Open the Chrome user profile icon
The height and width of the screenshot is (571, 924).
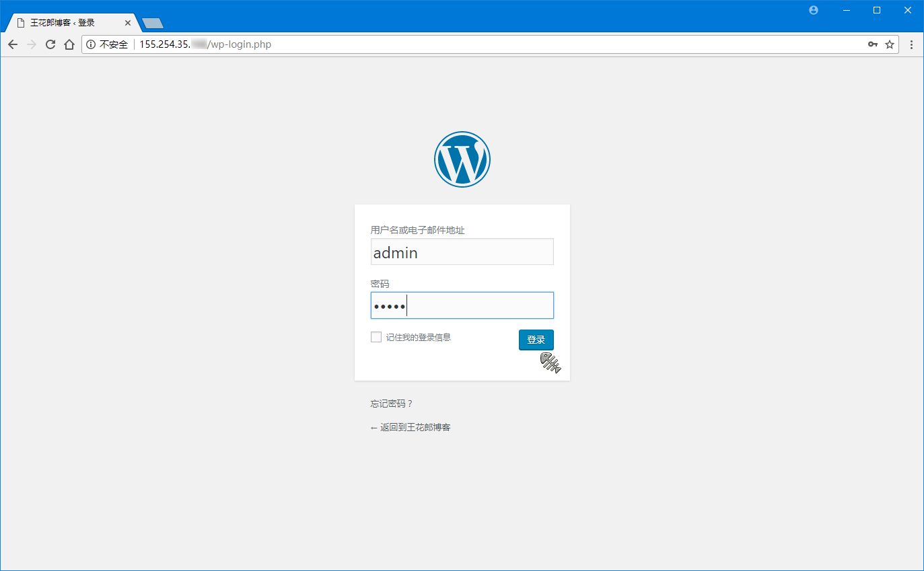coord(814,10)
